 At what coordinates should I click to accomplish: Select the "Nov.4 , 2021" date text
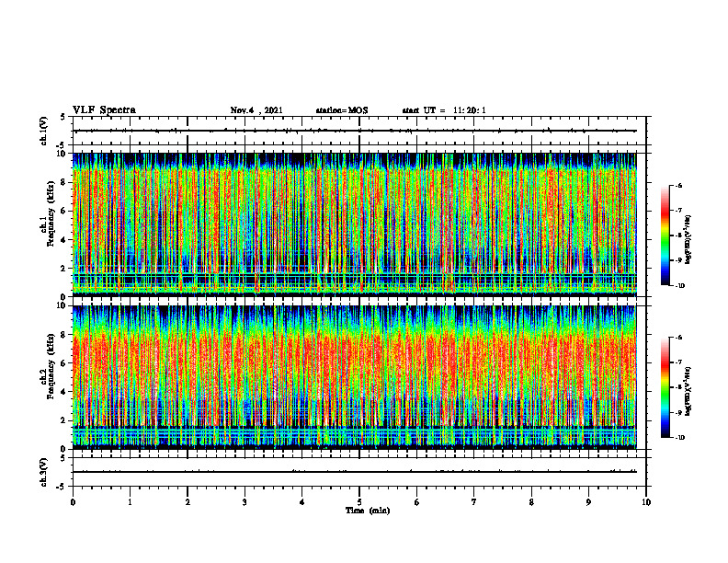(x=256, y=110)
